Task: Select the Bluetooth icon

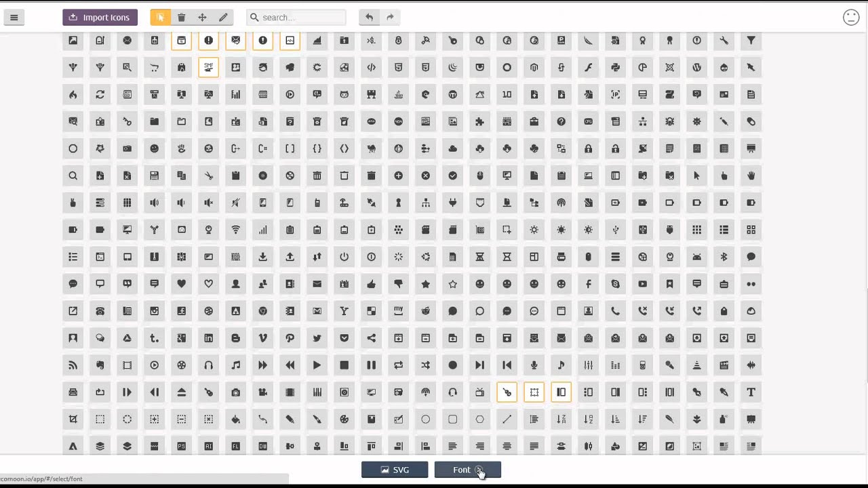Action: click(x=724, y=257)
